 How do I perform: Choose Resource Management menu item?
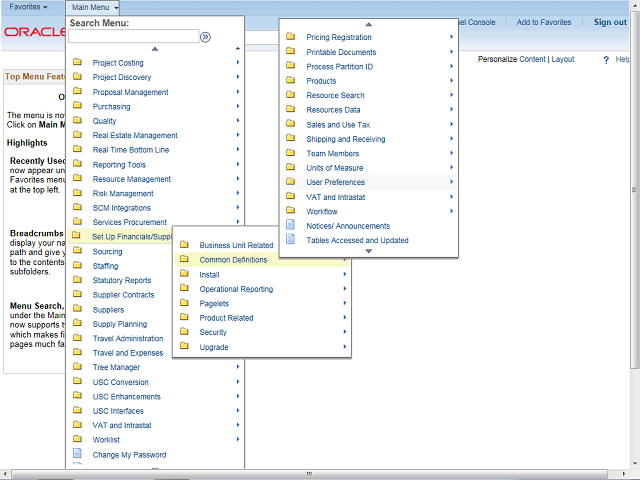point(131,179)
